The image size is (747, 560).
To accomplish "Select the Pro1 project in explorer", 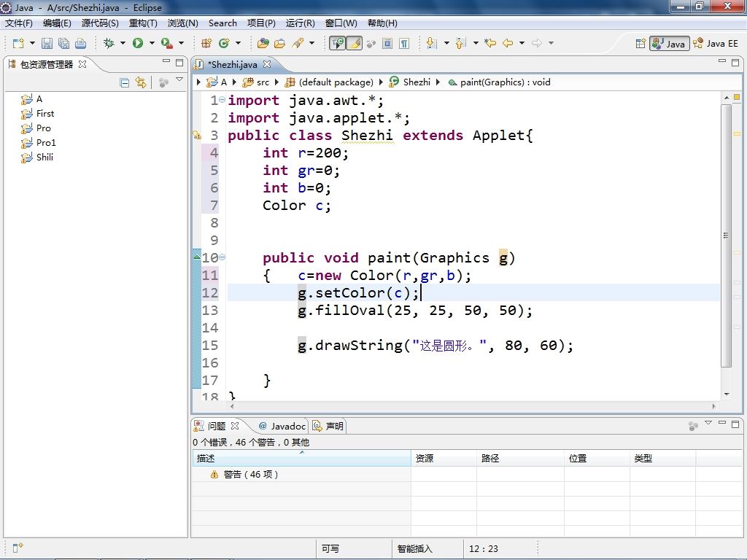I will [46, 143].
